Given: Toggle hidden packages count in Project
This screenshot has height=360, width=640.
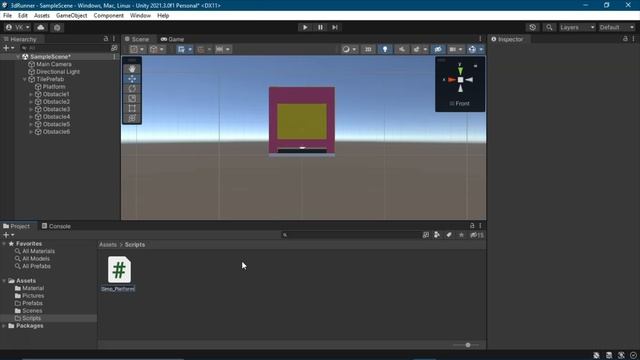Looking at the screenshot, I should pos(477,235).
